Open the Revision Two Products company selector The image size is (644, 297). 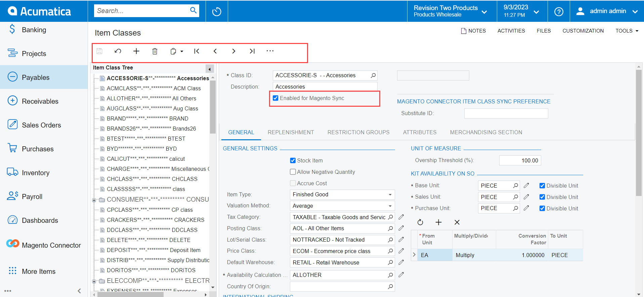pos(451,11)
